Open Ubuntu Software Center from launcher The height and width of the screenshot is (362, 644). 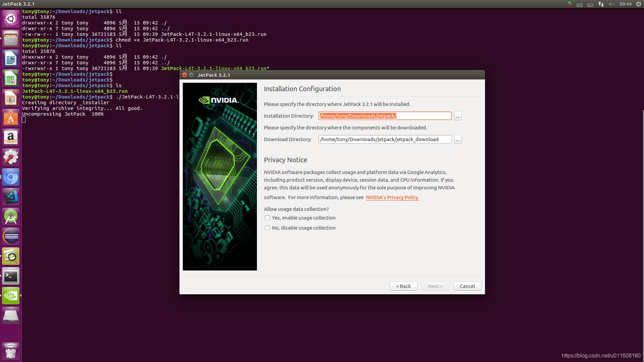(x=11, y=118)
